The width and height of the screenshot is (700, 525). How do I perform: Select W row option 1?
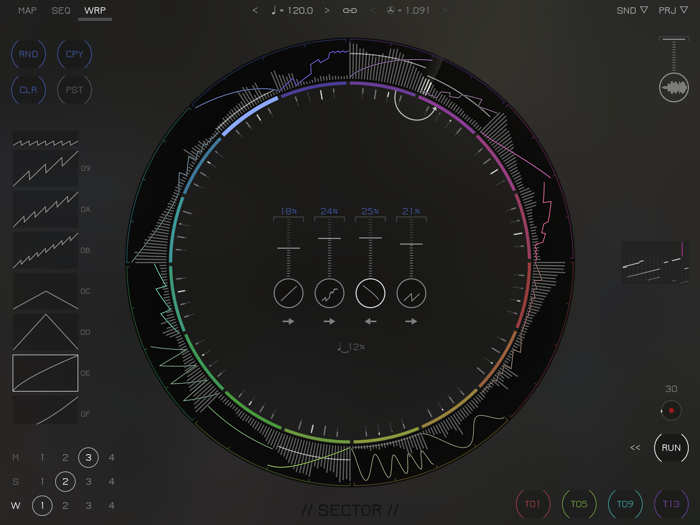pyautogui.click(x=42, y=506)
